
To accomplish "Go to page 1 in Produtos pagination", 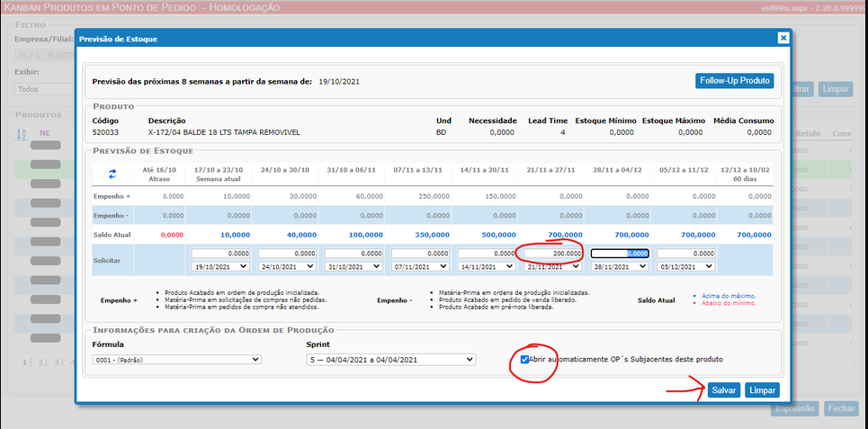I will pyautogui.click(x=24, y=362).
